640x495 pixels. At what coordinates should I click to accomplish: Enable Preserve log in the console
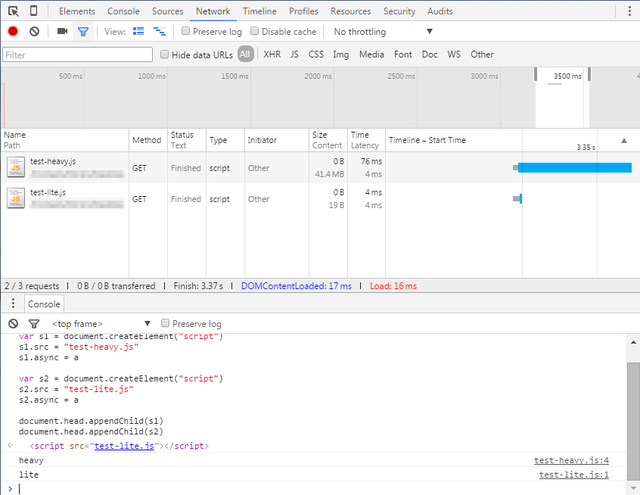(x=165, y=323)
